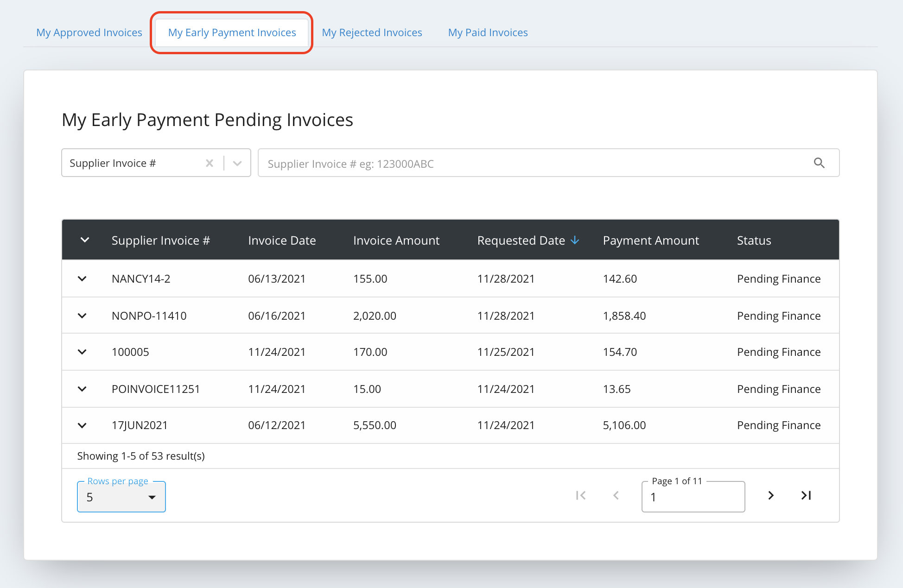This screenshot has width=903, height=588.
Task: Click the Supplier Invoice # search field
Action: (x=533, y=164)
